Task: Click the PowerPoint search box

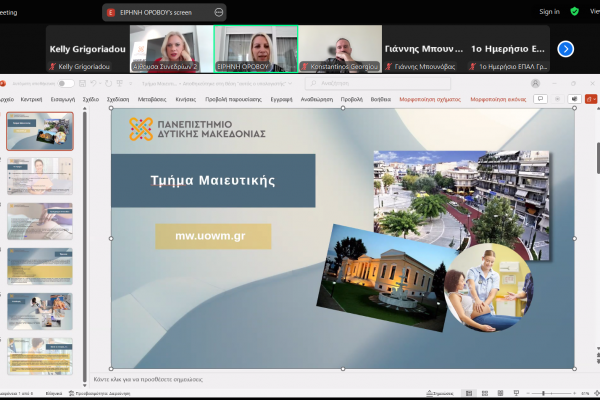Action: pos(378,83)
